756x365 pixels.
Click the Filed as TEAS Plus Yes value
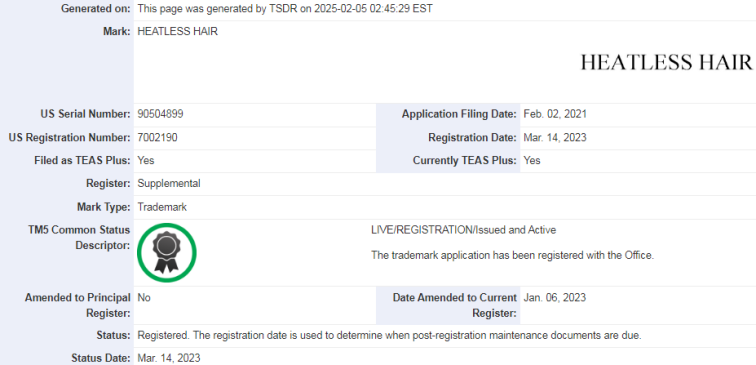(146, 161)
